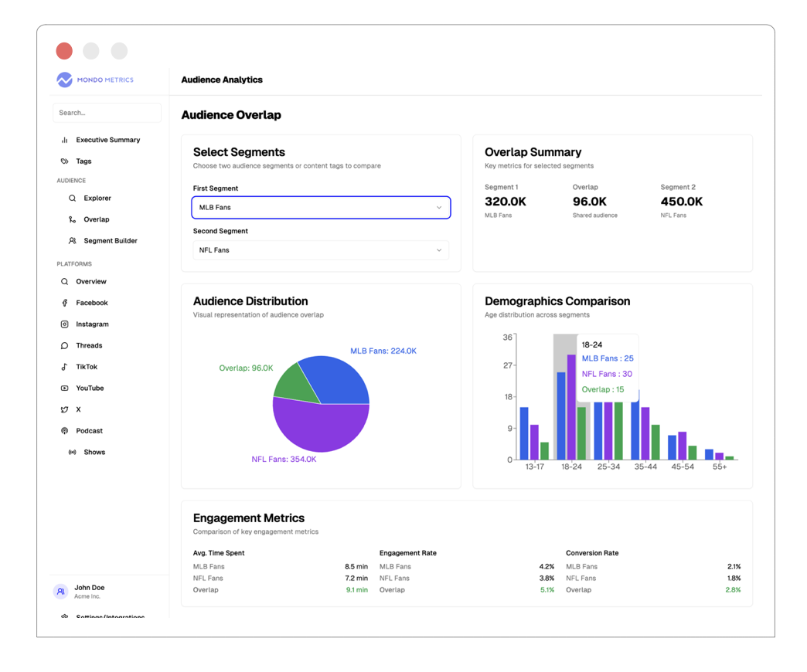Viewport: 807px width, 672px height.
Task: Click John Doe's avatar icon
Action: (x=61, y=592)
